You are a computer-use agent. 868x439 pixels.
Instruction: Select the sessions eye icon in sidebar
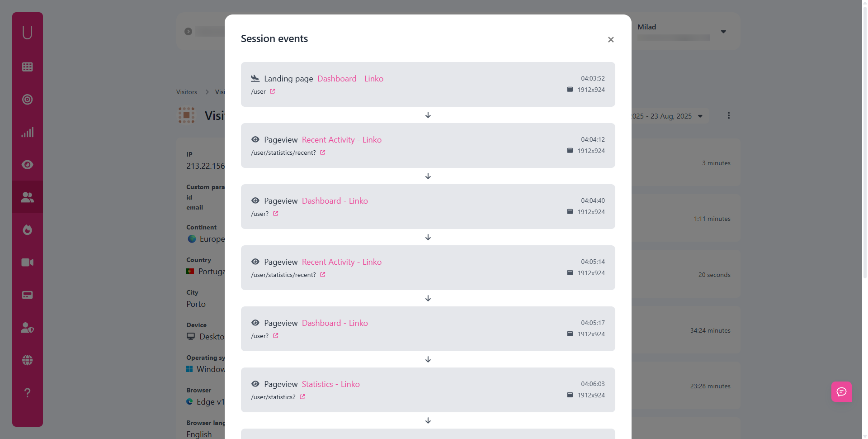point(27,164)
